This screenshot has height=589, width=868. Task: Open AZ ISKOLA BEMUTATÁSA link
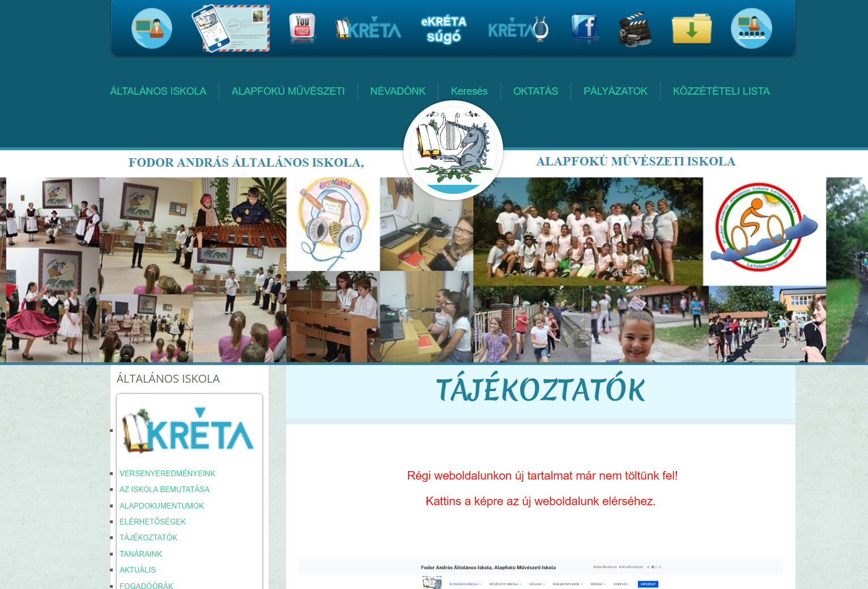click(164, 489)
